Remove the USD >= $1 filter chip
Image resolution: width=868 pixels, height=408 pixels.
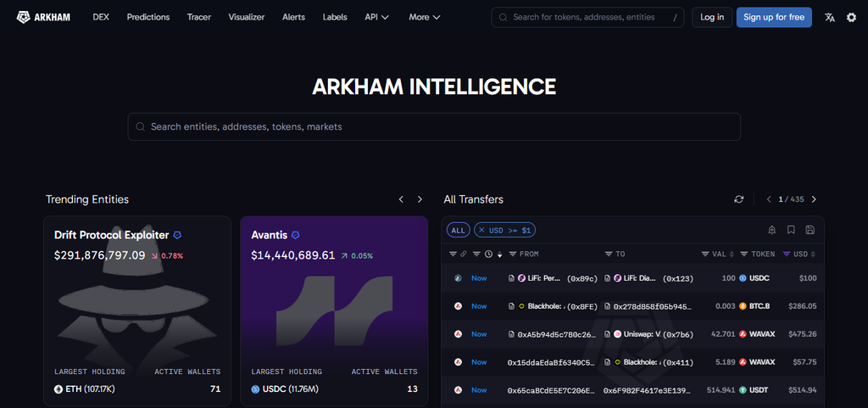coord(481,230)
